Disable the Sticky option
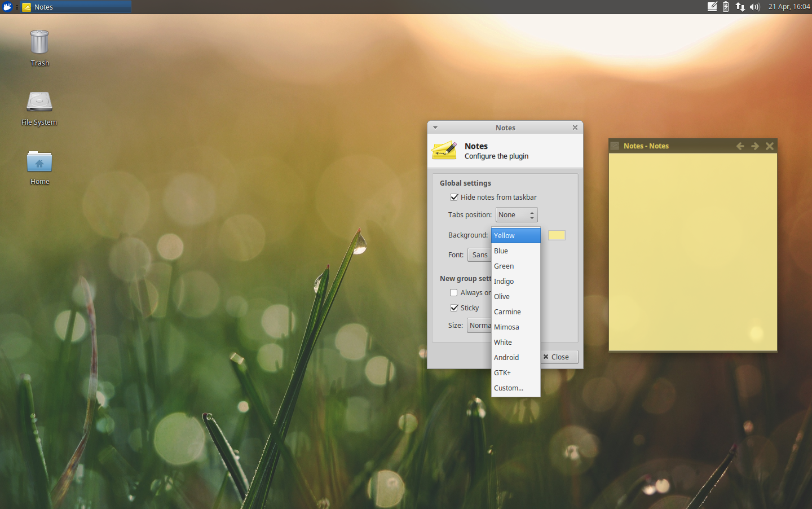 point(454,308)
